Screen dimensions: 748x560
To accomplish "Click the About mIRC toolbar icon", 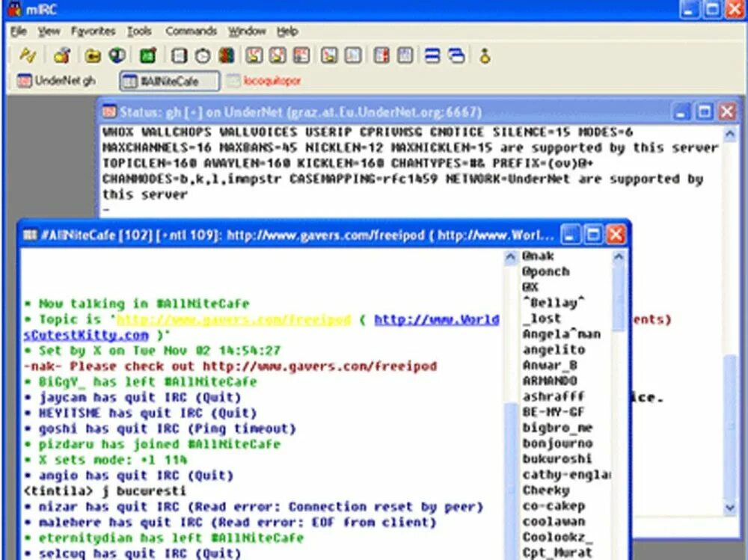I will click(485, 56).
